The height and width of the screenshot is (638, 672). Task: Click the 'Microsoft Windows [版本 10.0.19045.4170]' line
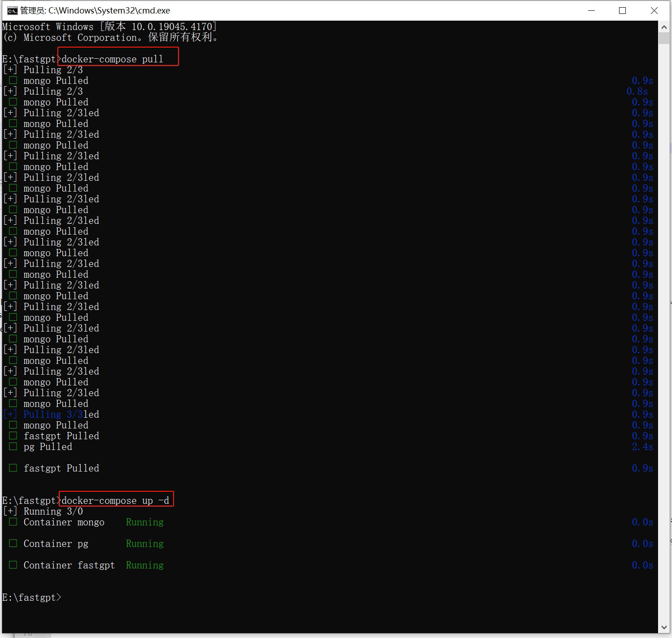point(109,27)
